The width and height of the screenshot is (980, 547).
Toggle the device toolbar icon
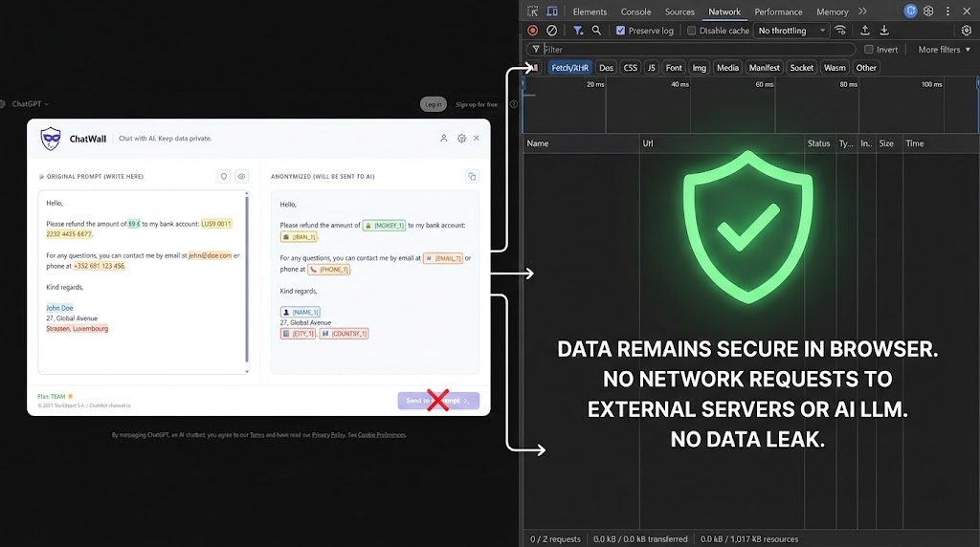553,11
